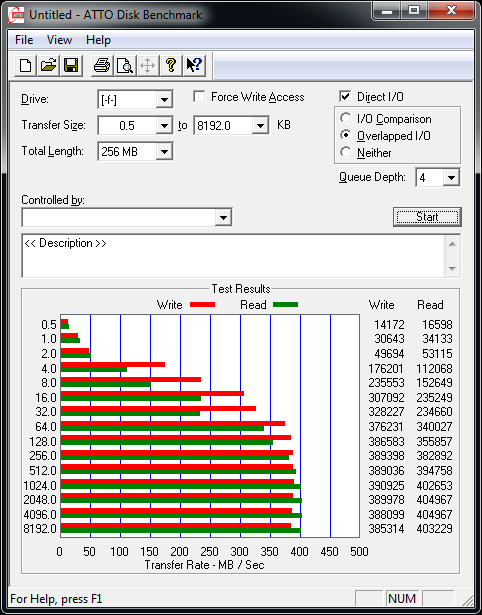Activate the context help arrow icon
This screenshot has width=482, height=615.
pyautogui.click(x=194, y=65)
